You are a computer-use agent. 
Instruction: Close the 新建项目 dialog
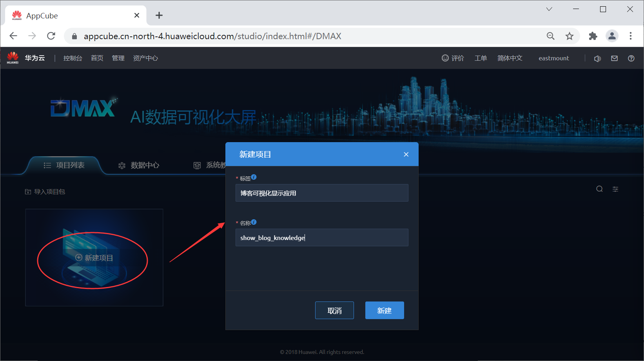pos(406,154)
